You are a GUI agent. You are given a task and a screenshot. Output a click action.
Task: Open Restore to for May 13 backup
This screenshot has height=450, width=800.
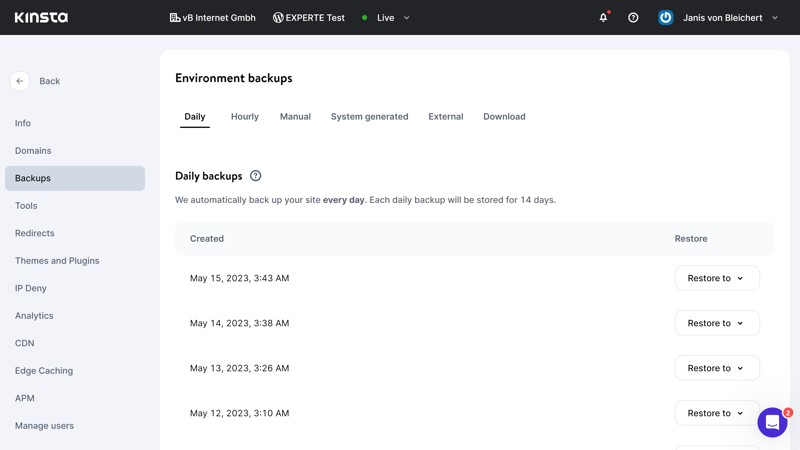click(x=717, y=368)
